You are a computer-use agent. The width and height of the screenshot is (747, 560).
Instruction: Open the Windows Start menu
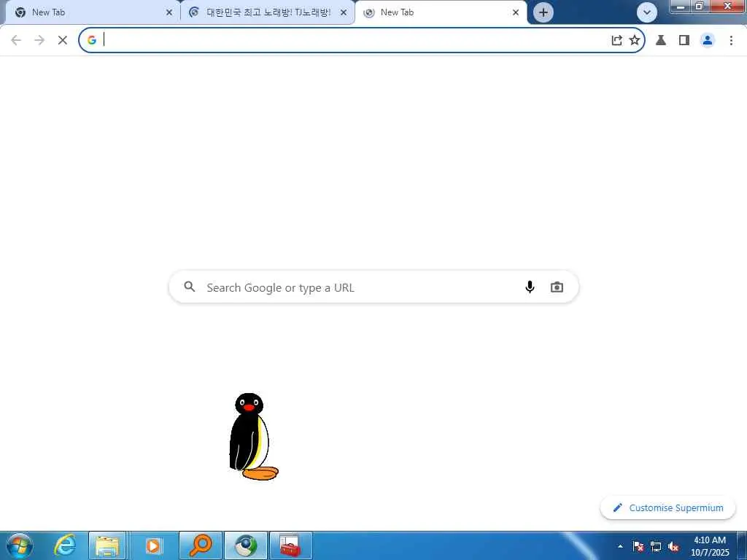[20, 545]
